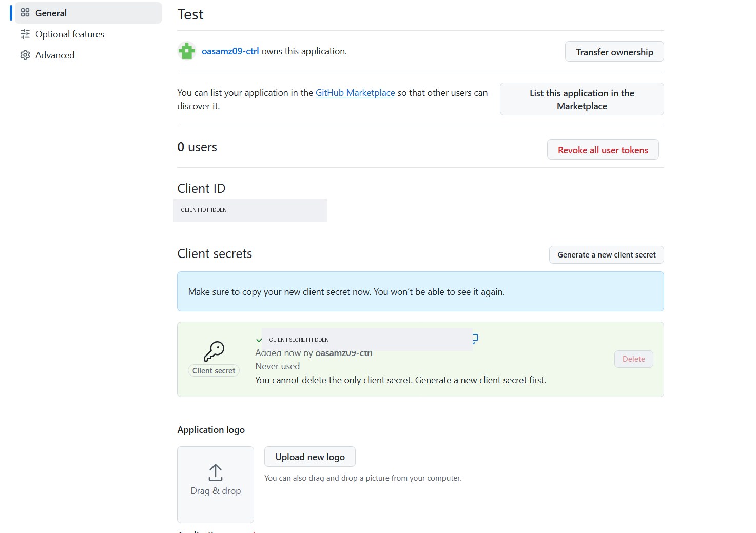Open the oasamz09-ctrl profile link
Image resolution: width=756 pixels, height=533 pixels.
(230, 51)
